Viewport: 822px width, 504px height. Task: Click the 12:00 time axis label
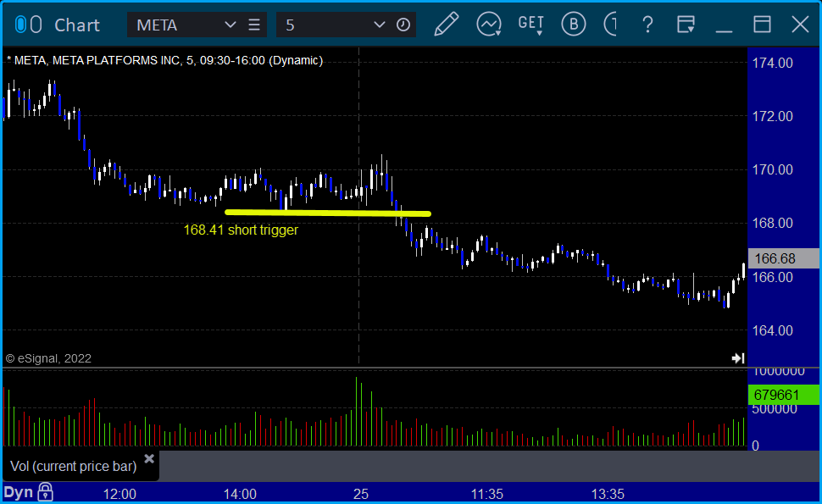119,494
